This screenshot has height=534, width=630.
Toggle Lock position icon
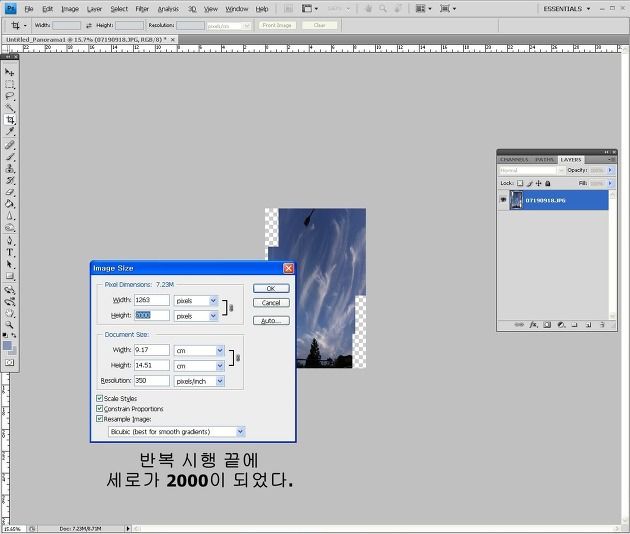point(538,183)
